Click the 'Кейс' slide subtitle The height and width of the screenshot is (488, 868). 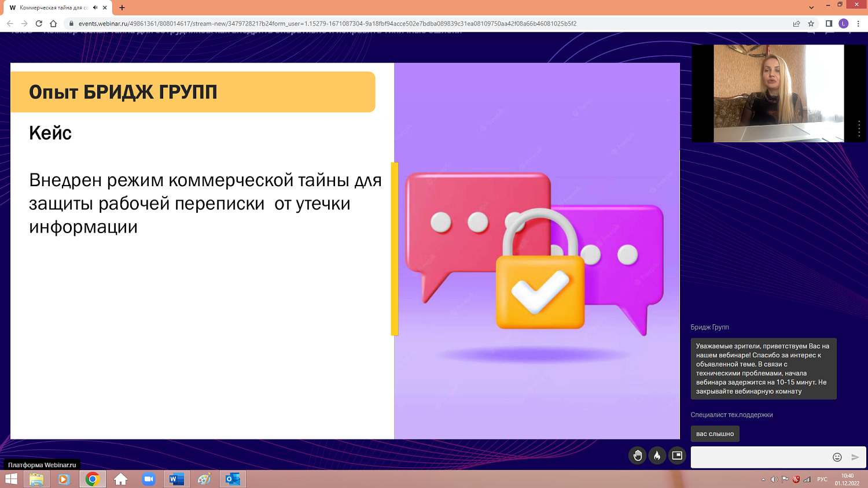[x=50, y=133]
